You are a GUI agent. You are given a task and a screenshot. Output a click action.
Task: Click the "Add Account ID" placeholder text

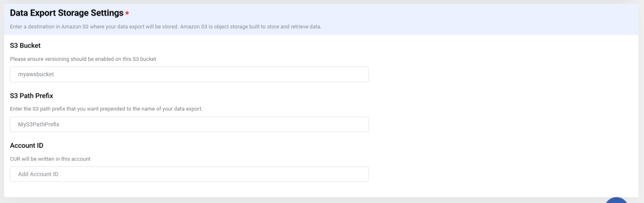[38, 174]
